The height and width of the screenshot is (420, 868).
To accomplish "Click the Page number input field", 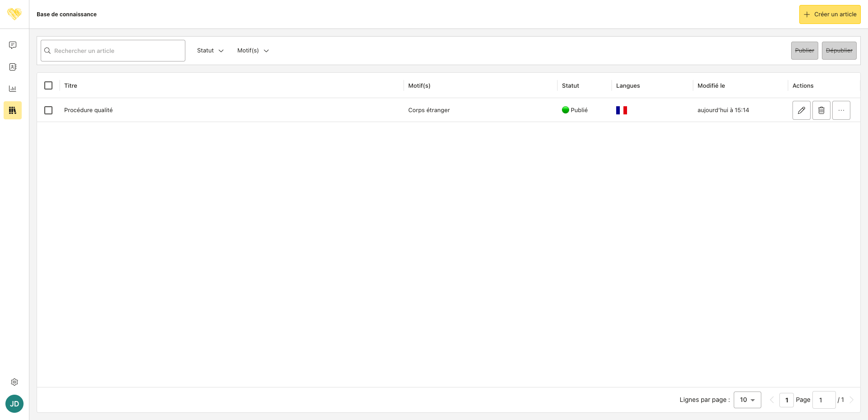I will 824,400.
